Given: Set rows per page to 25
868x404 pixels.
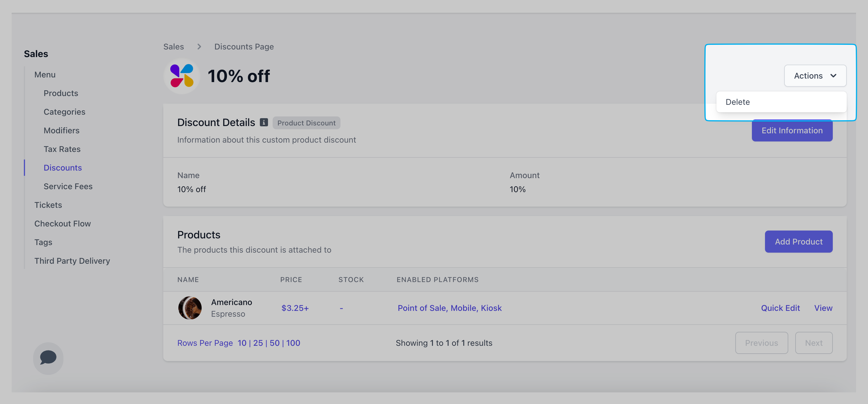Looking at the screenshot, I should [258, 343].
